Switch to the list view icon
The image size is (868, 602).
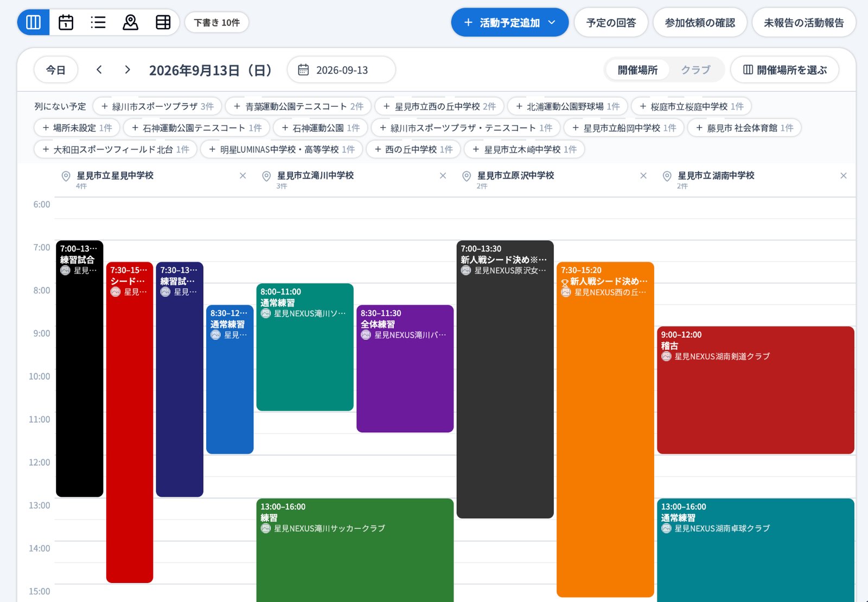(98, 22)
